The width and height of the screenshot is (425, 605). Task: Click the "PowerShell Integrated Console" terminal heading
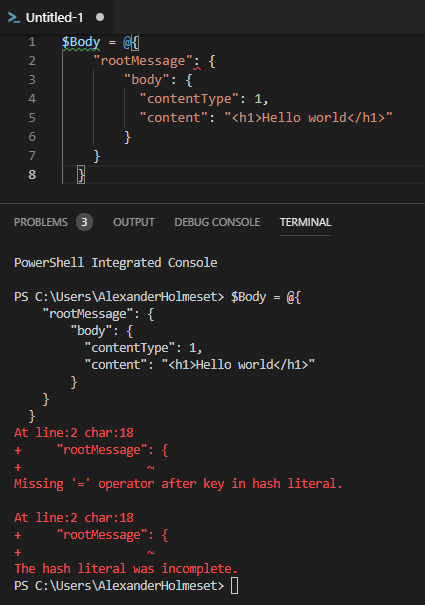[x=116, y=263]
